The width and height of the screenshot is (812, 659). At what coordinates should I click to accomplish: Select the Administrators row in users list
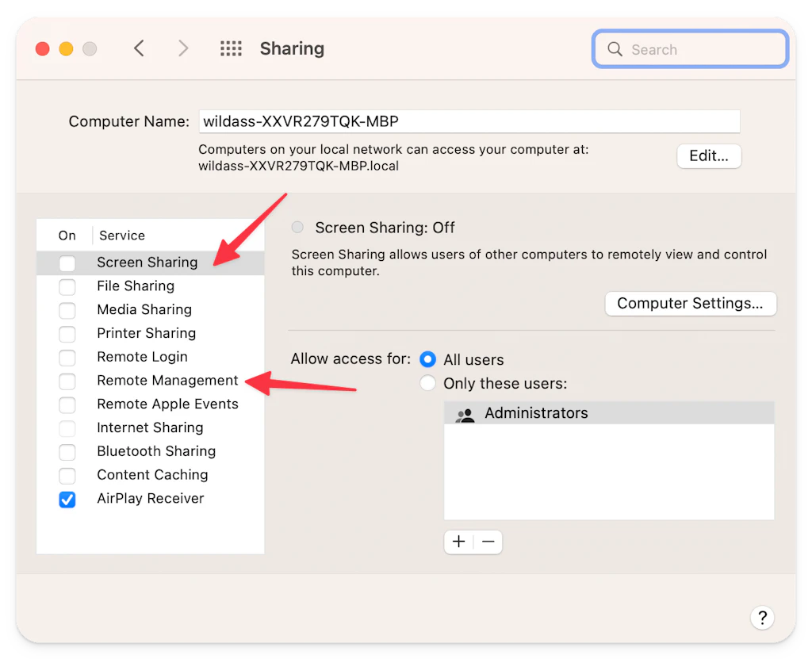tap(609, 413)
